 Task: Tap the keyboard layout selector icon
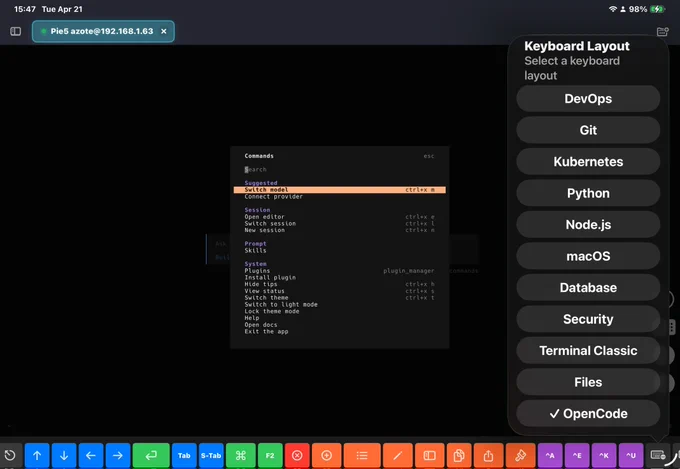point(658,456)
